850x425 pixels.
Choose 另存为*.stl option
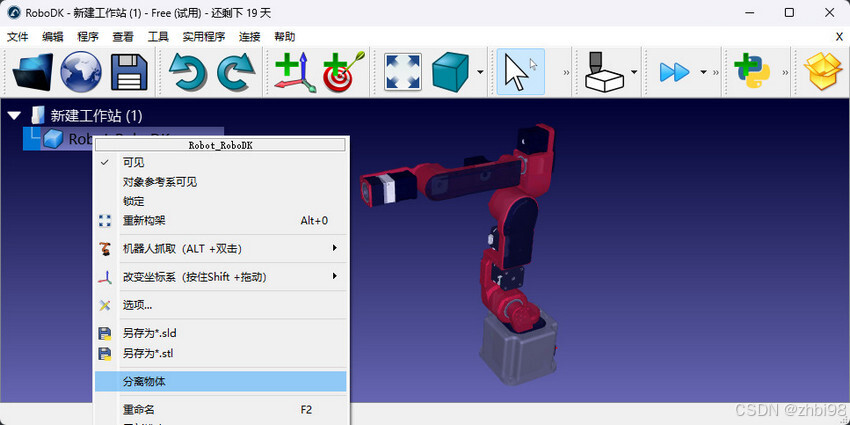(221, 353)
